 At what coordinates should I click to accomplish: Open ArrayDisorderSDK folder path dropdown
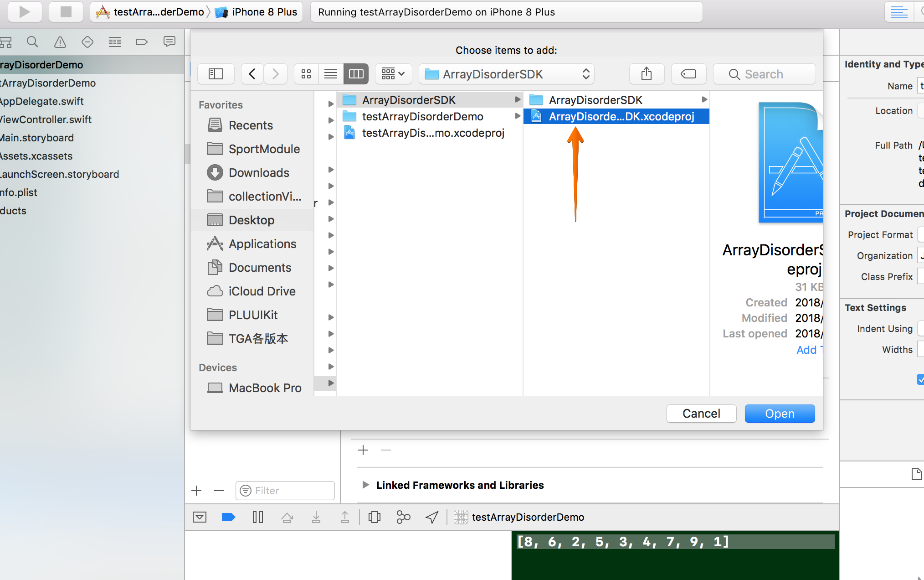[506, 74]
